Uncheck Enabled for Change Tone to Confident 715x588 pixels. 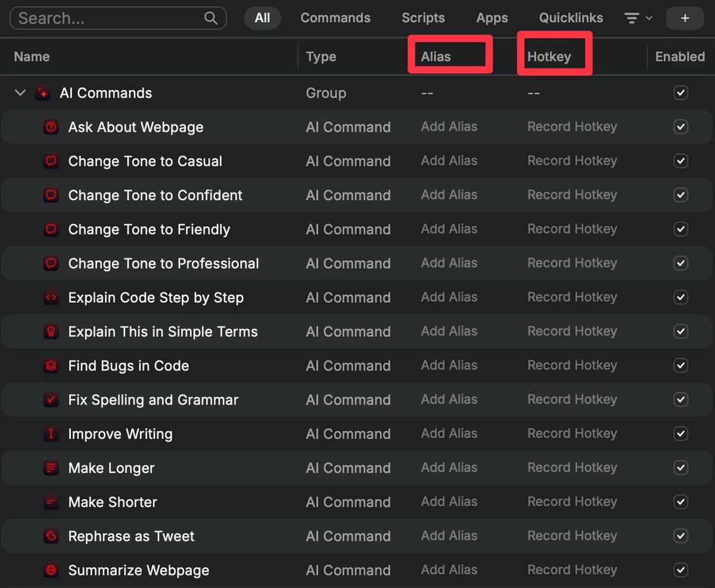(680, 195)
